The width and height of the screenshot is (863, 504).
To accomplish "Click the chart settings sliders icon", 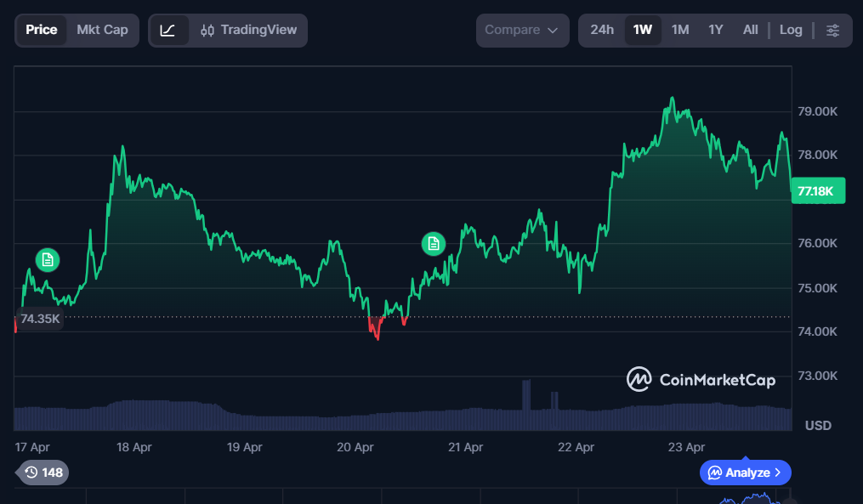I will point(833,30).
